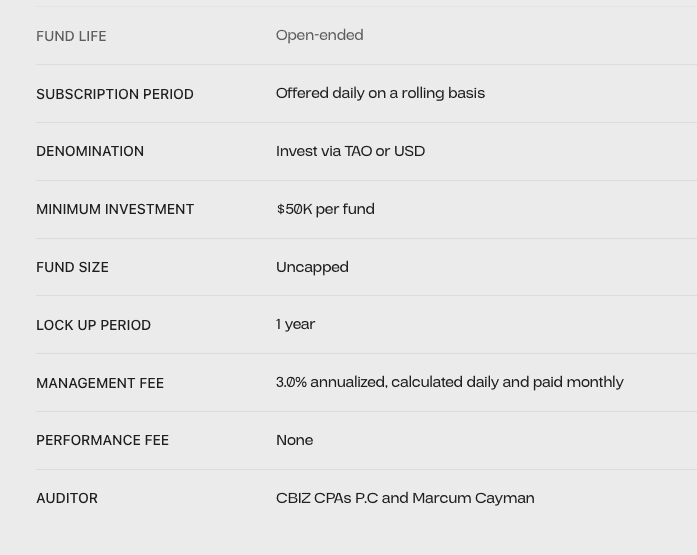Screen dimensions: 697x555
Task: Click the Fund Life label
Action: click(71, 36)
